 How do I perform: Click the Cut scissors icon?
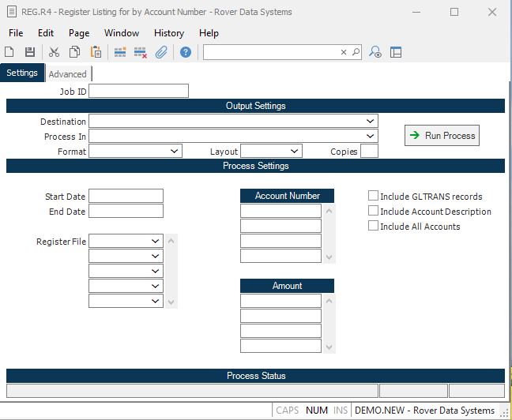click(54, 52)
